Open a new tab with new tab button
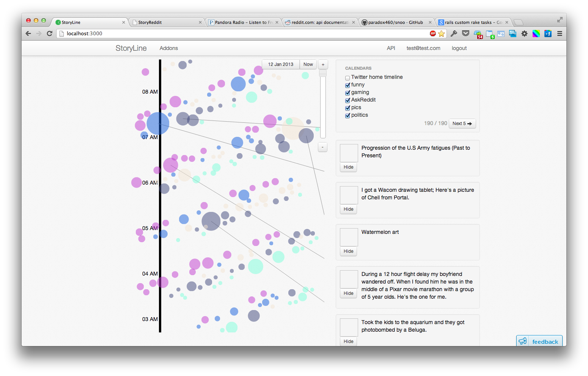Viewport: 588px width, 376px height. pyautogui.click(x=519, y=22)
